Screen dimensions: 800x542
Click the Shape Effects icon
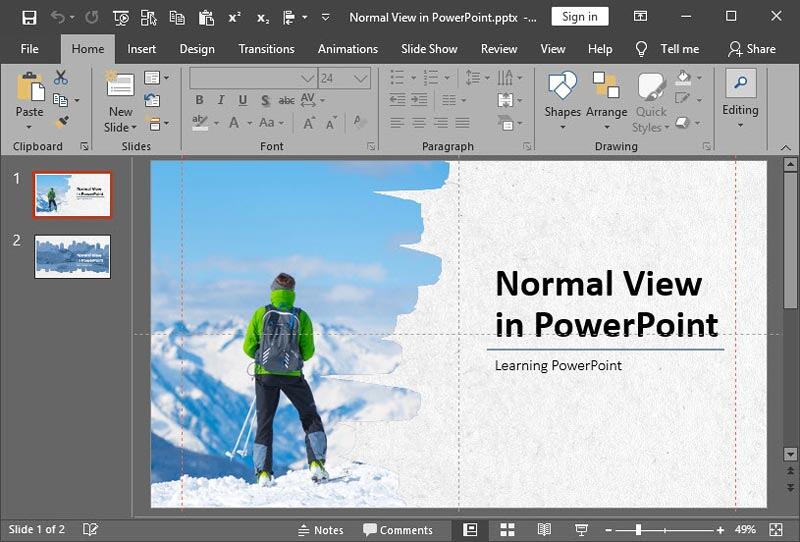coord(683,123)
